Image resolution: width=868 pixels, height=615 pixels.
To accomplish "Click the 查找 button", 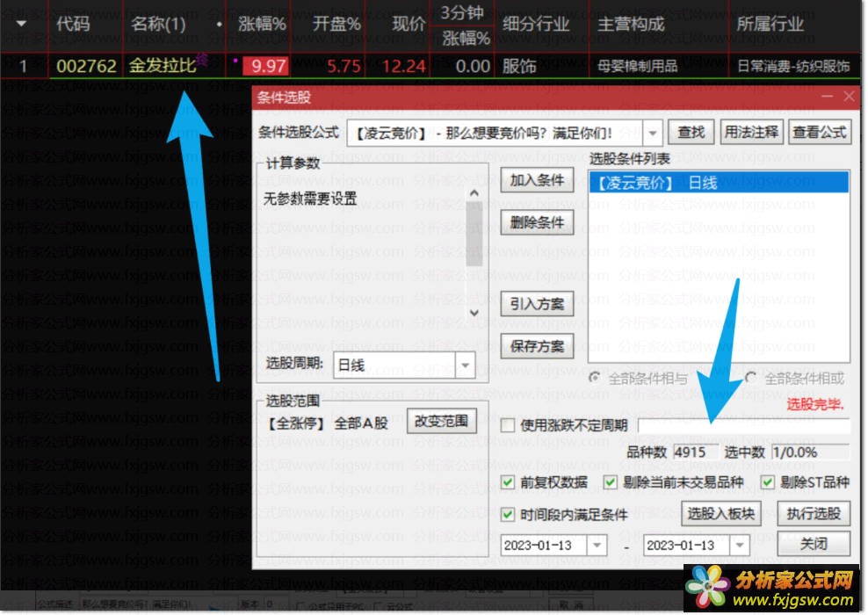I will pyautogui.click(x=691, y=133).
